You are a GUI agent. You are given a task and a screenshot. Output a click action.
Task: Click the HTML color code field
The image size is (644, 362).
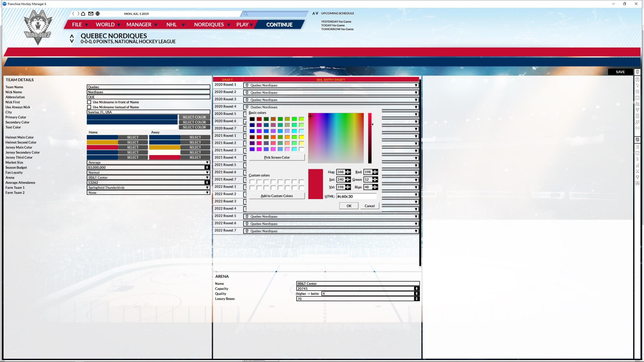click(356, 196)
